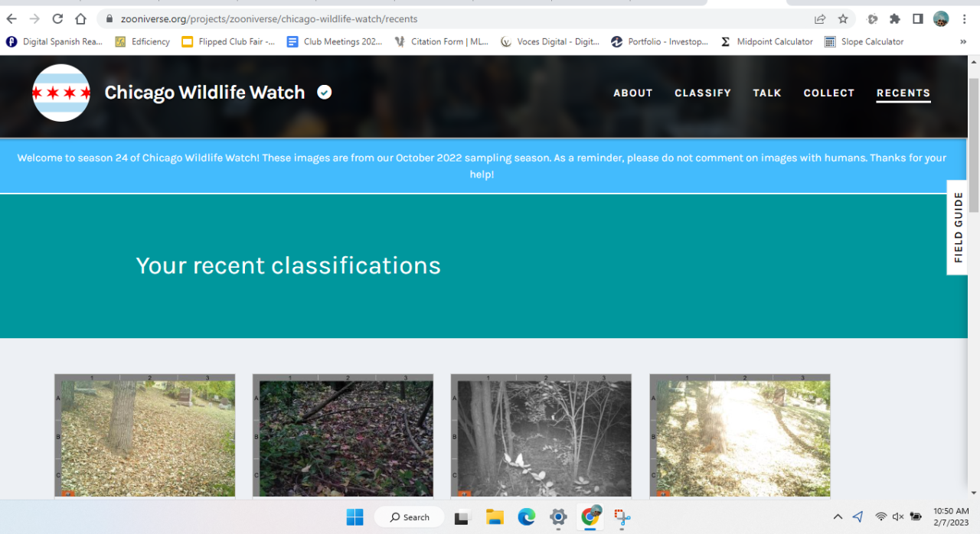
Task: Open Chrome's three-dot menu
Action: (x=964, y=18)
